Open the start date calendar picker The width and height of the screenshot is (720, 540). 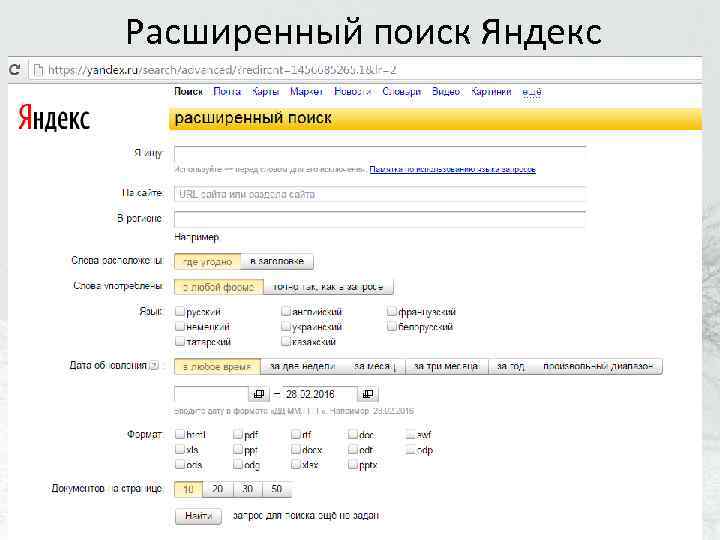[x=259, y=394]
